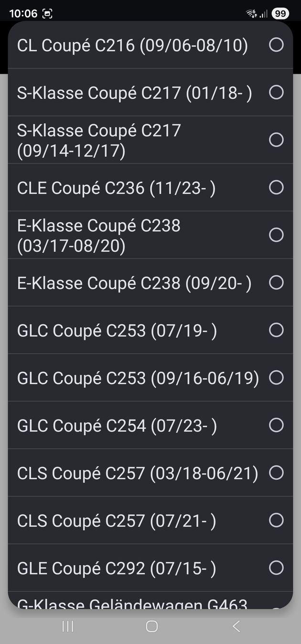Tap the Wi-Fi status icon
301x644 pixels.
point(251,14)
